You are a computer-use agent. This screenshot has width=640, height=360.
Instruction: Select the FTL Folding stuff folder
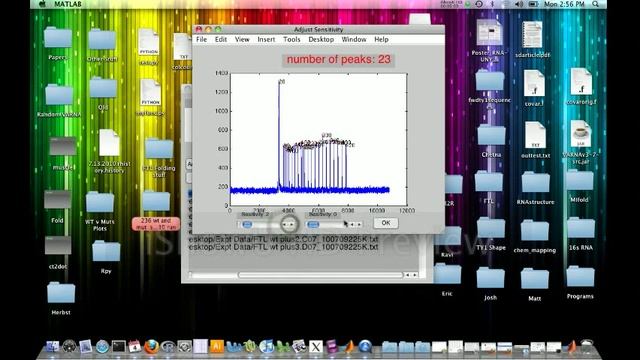coord(159,149)
